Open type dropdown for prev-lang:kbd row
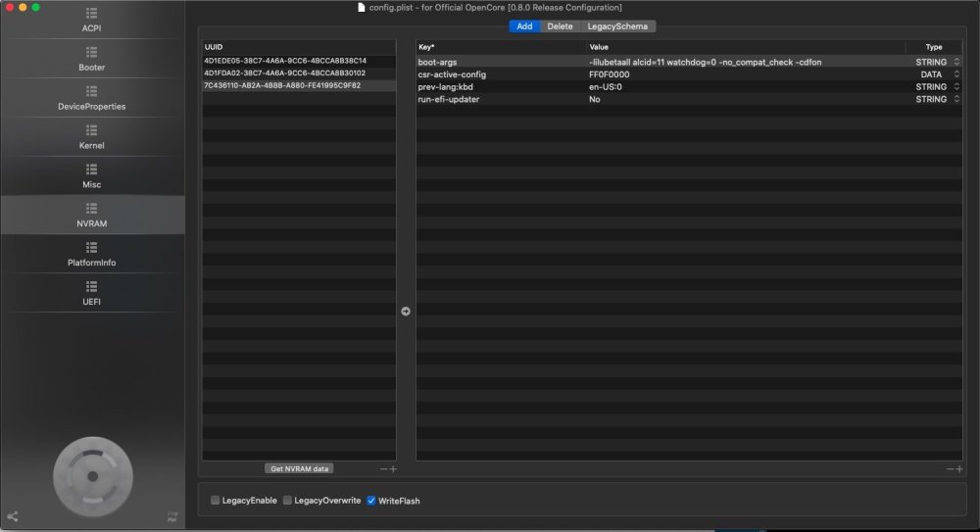This screenshot has width=980, height=532. [x=956, y=87]
